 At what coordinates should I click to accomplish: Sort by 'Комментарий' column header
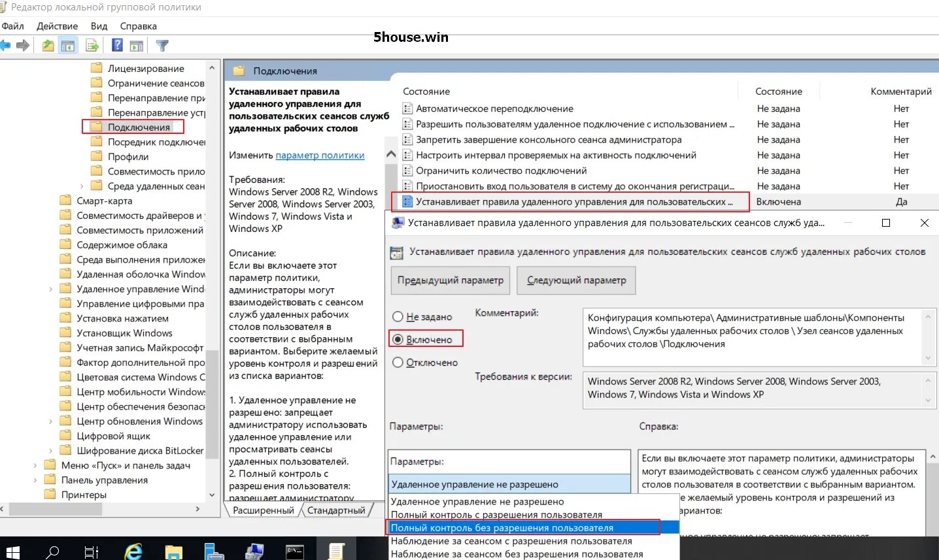[x=900, y=91]
